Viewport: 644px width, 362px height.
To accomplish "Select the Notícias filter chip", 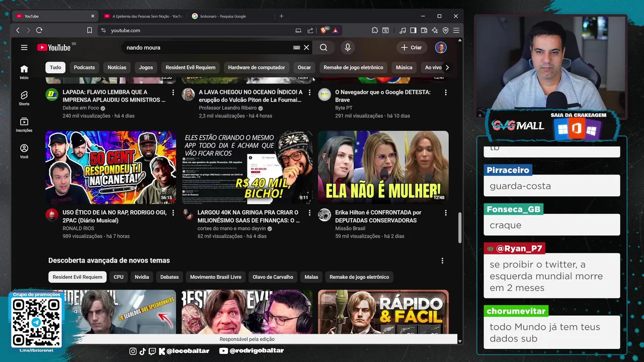I will tap(117, 67).
